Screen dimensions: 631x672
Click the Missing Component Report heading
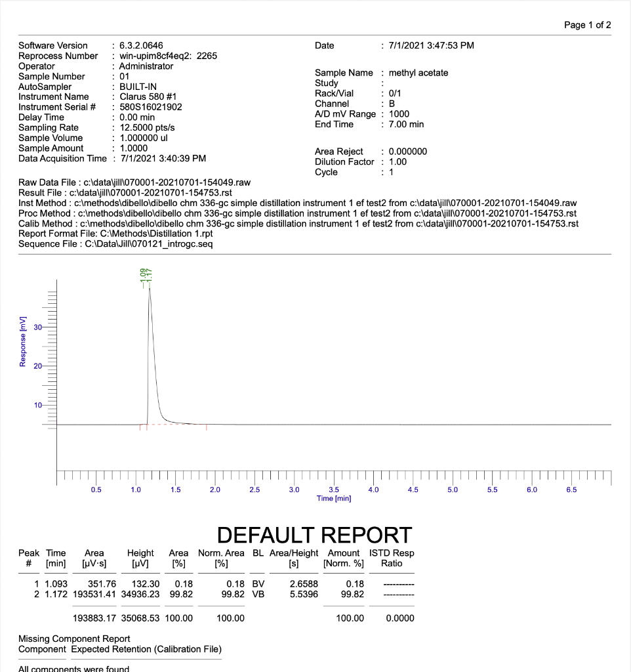(74, 639)
